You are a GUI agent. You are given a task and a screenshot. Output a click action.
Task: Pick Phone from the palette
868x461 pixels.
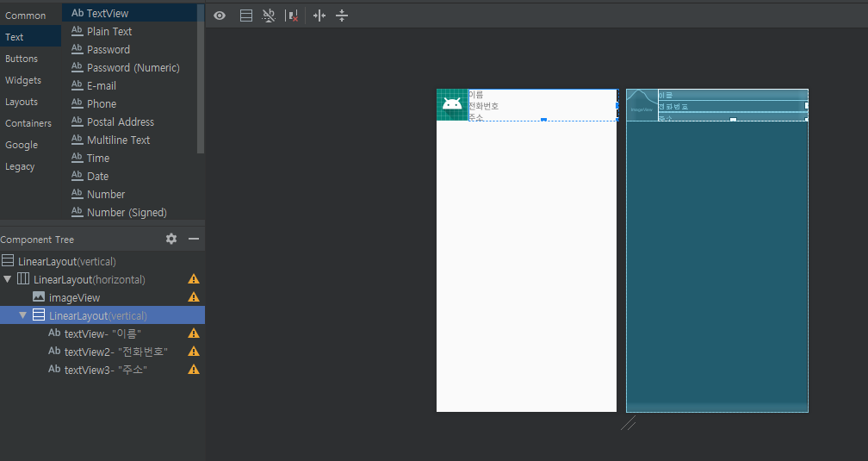click(x=130, y=103)
